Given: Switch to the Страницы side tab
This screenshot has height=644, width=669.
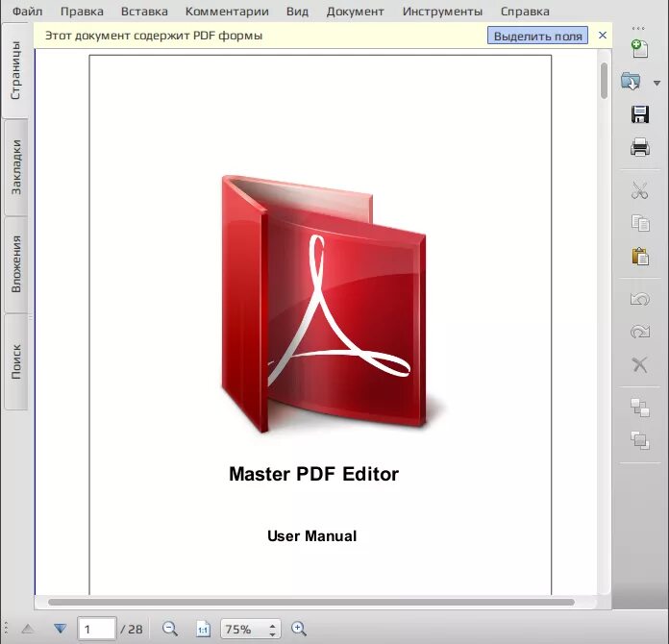Looking at the screenshot, I should coord(15,70).
